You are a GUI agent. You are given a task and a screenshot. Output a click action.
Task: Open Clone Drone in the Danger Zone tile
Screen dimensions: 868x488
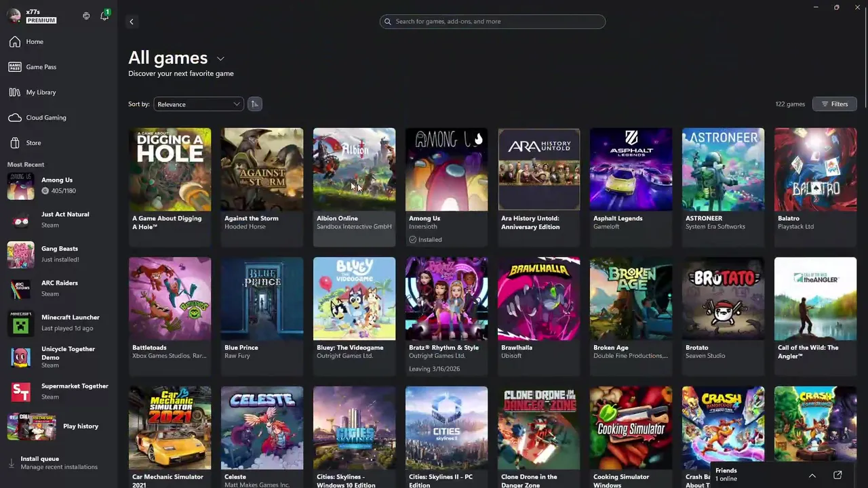point(539,437)
